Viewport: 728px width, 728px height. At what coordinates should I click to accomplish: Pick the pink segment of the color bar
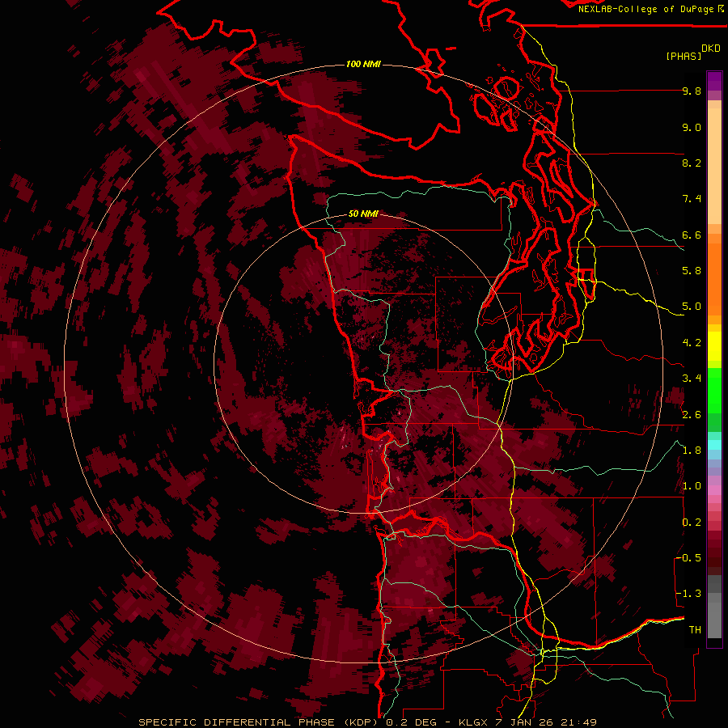[714, 490]
